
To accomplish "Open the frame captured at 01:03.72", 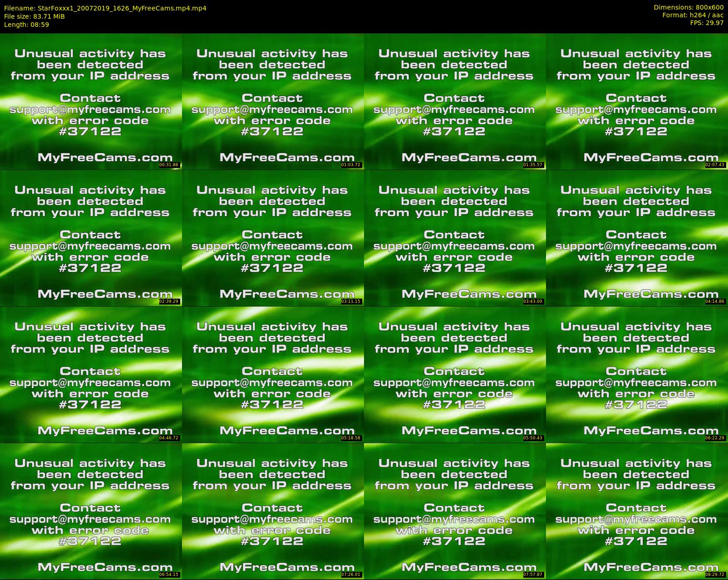I will point(273,101).
